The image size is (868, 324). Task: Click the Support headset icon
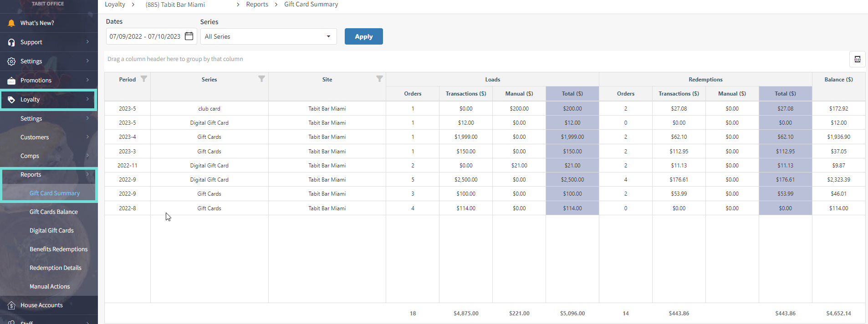click(11, 42)
